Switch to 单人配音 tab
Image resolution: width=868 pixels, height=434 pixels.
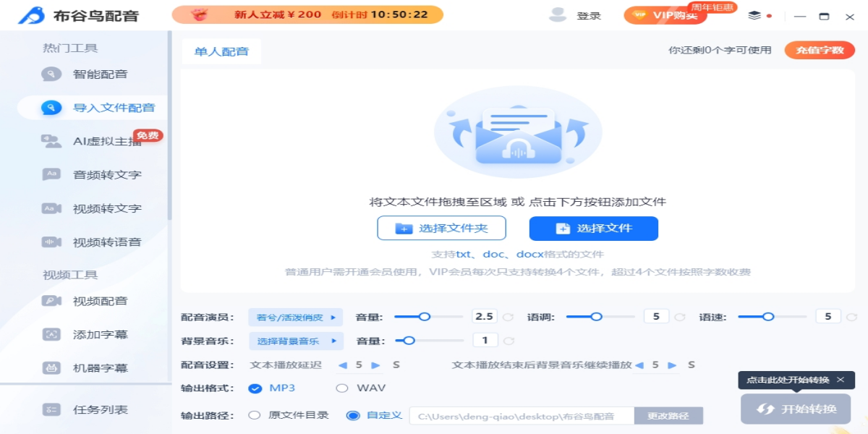point(221,51)
